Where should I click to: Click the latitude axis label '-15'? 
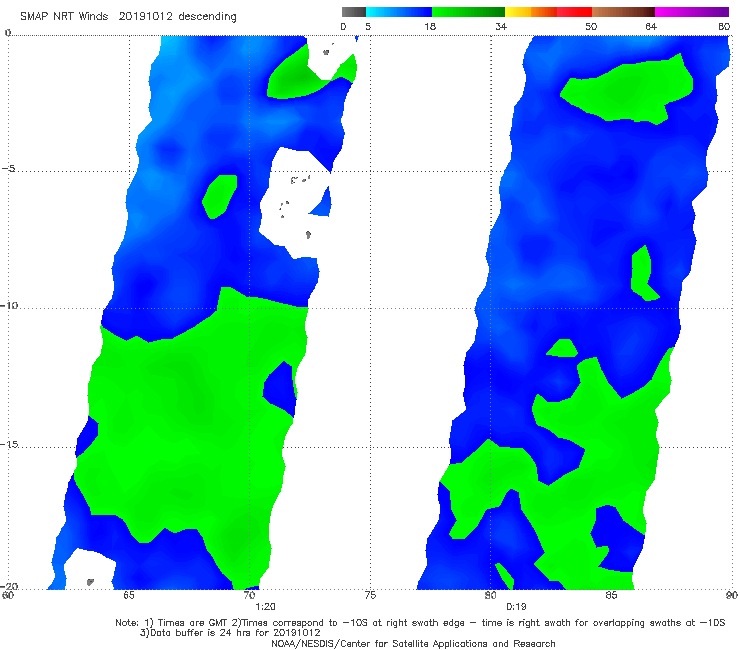(9, 444)
